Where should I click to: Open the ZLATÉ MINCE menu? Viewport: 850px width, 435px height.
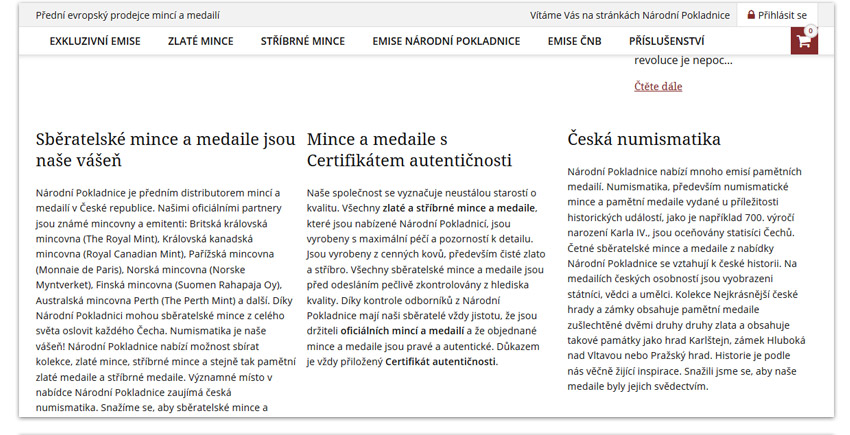201,41
